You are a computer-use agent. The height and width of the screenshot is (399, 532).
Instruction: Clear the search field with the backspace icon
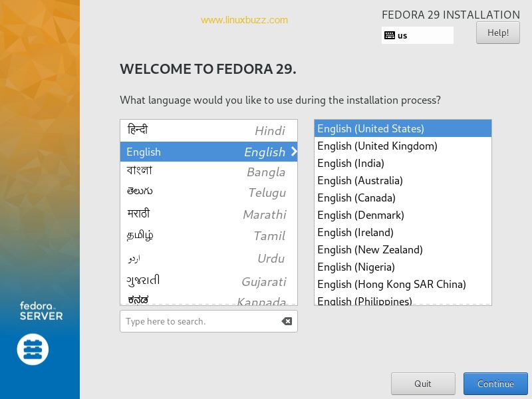coord(287,321)
